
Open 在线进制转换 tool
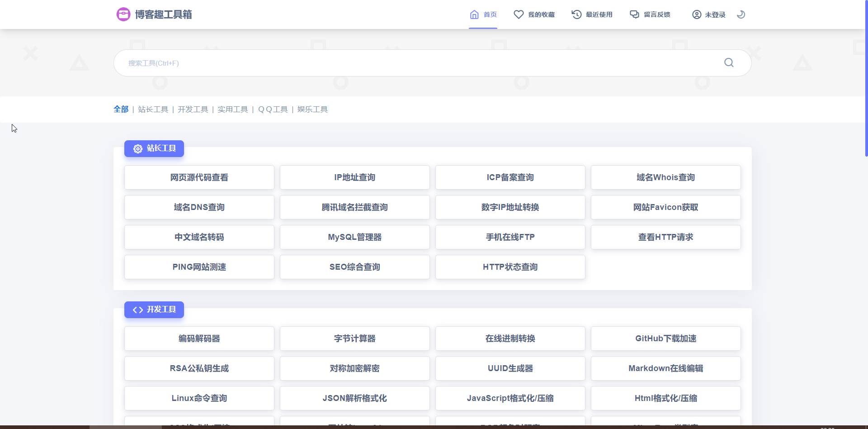pos(510,338)
